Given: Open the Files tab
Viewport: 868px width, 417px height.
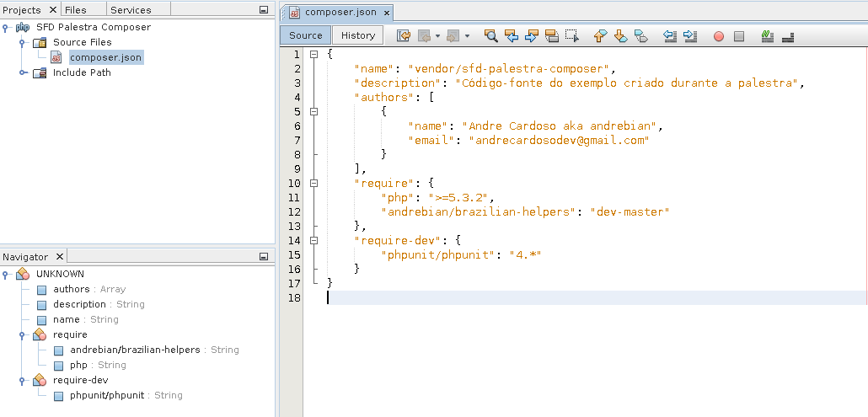Looking at the screenshot, I should point(75,10).
